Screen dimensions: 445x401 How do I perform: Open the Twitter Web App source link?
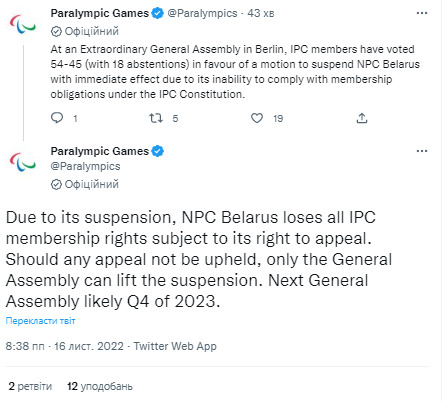point(175,346)
